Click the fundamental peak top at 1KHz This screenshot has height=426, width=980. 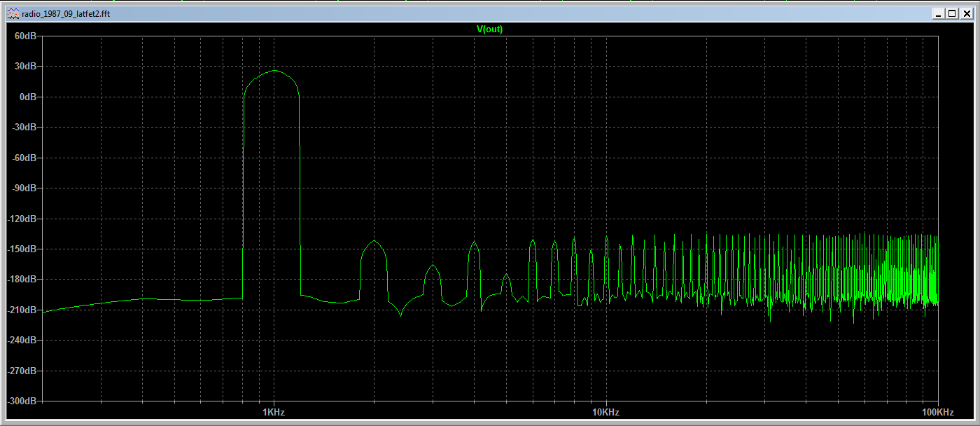coord(274,70)
